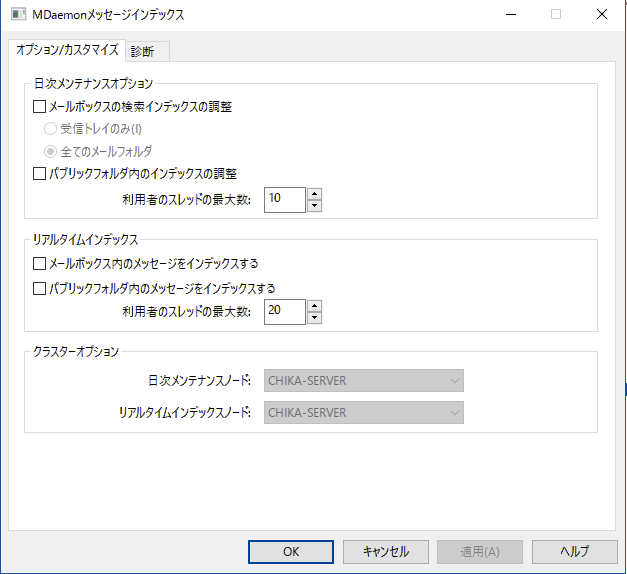627x574 pixels.
Task: Toggle パブリックフォルダ内のインデックスの調整 checkbox
Action: pyautogui.click(x=40, y=174)
